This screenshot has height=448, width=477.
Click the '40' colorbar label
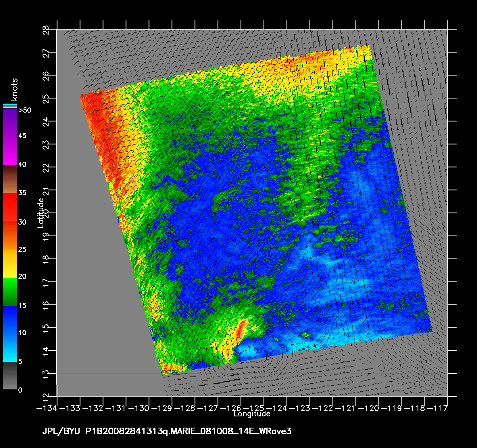click(22, 164)
